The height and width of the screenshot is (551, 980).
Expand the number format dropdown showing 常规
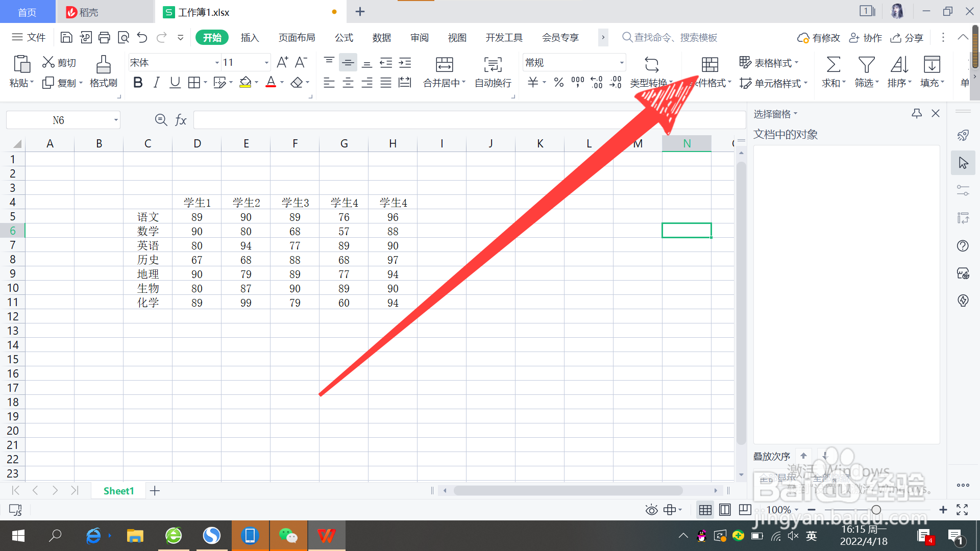tap(622, 63)
